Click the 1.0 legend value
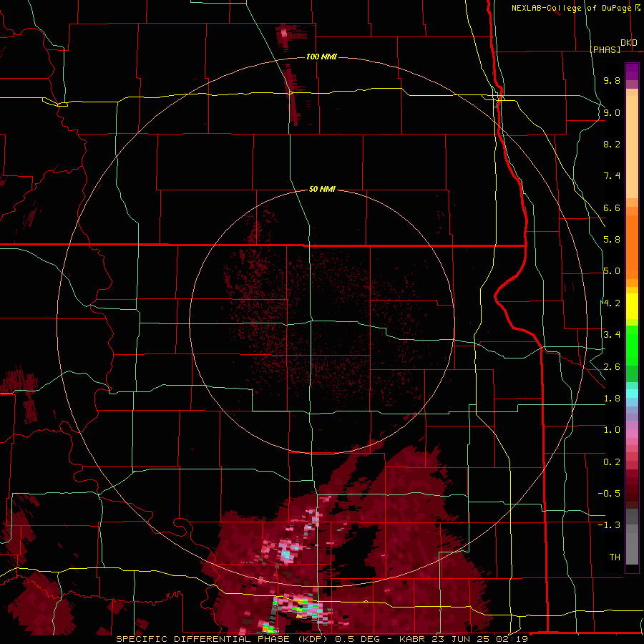The height and width of the screenshot is (644, 644). coord(612,430)
